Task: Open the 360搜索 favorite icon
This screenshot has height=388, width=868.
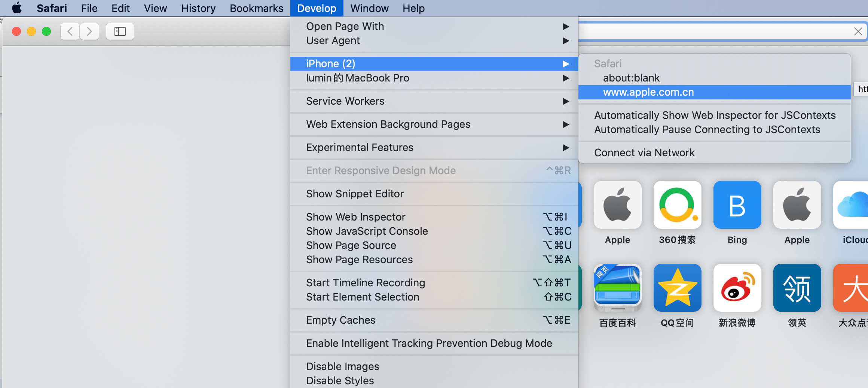Action: [677, 205]
